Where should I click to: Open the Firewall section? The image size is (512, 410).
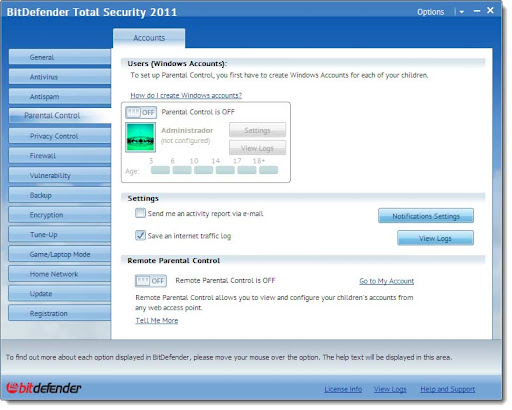pos(59,156)
